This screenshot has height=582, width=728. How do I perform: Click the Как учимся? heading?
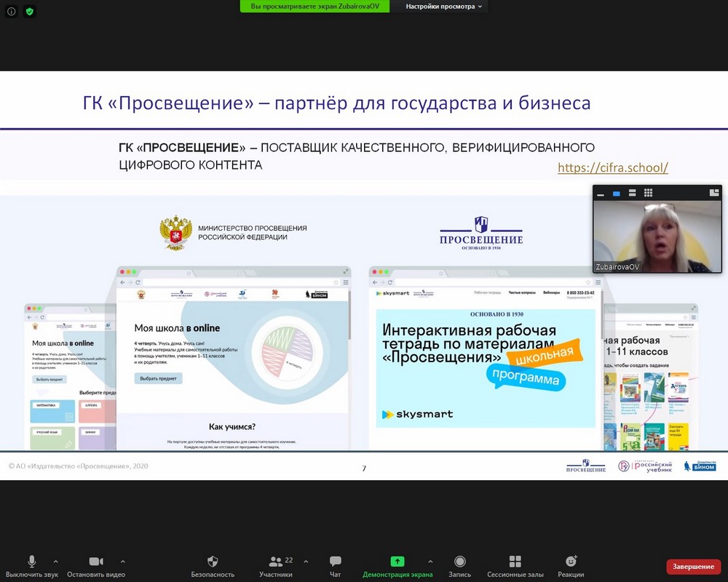point(232,426)
